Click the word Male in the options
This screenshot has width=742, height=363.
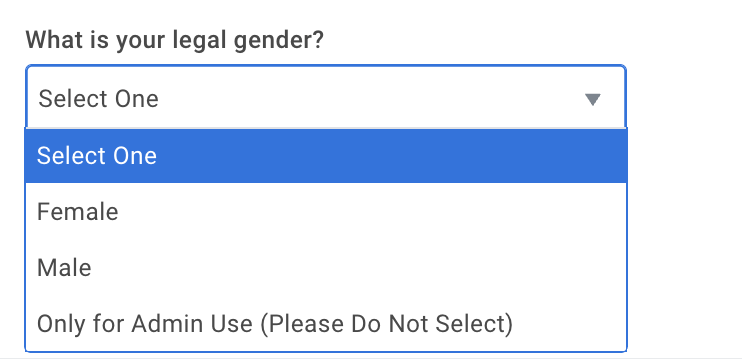tap(64, 268)
